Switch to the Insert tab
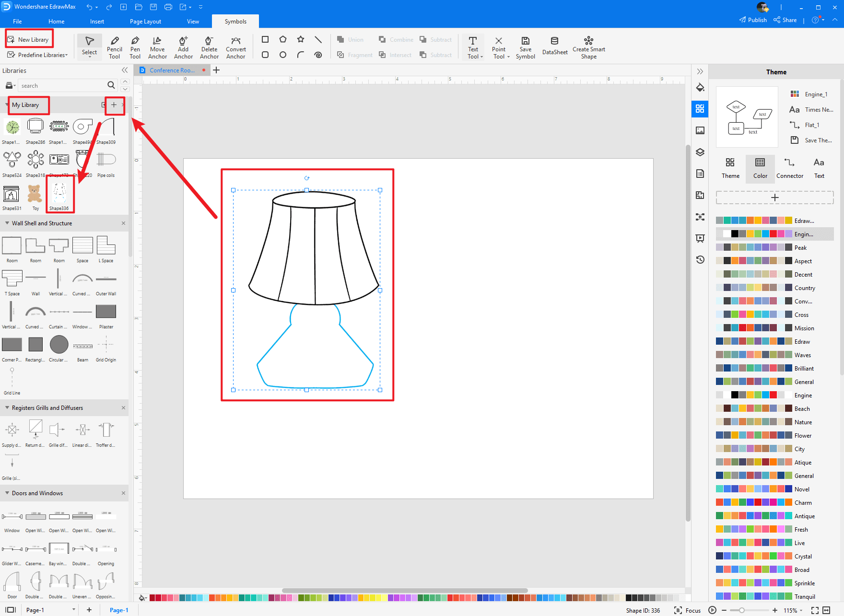This screenshot has width=844, height=616. [97, 22]
